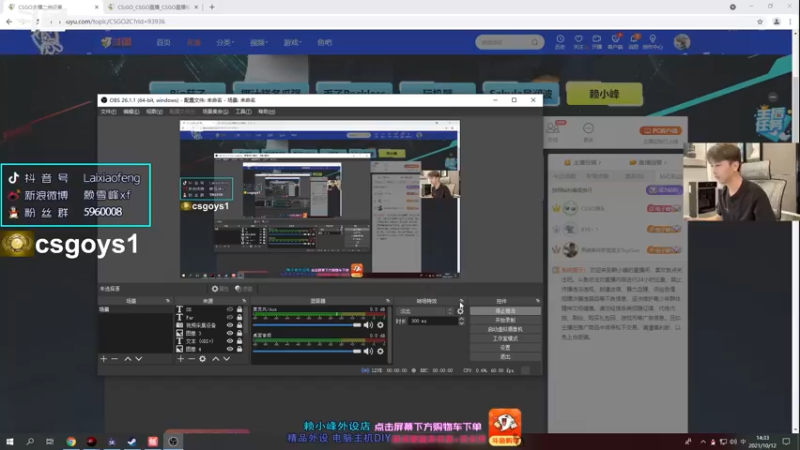Mute the first mixer channel speaker icon

(368, 325)
